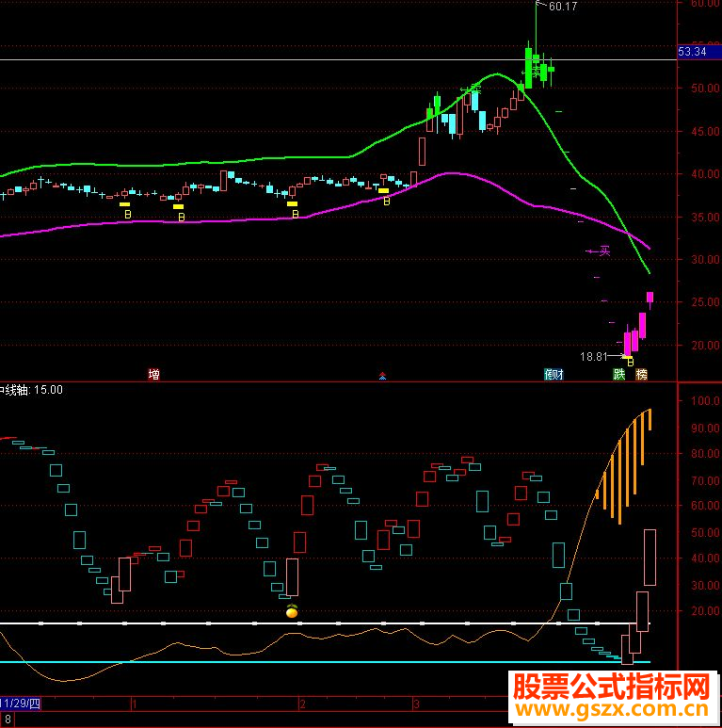Click the magenta 买 buy label
The width and height of the screenshot is (722, 728).
[604, 251]
